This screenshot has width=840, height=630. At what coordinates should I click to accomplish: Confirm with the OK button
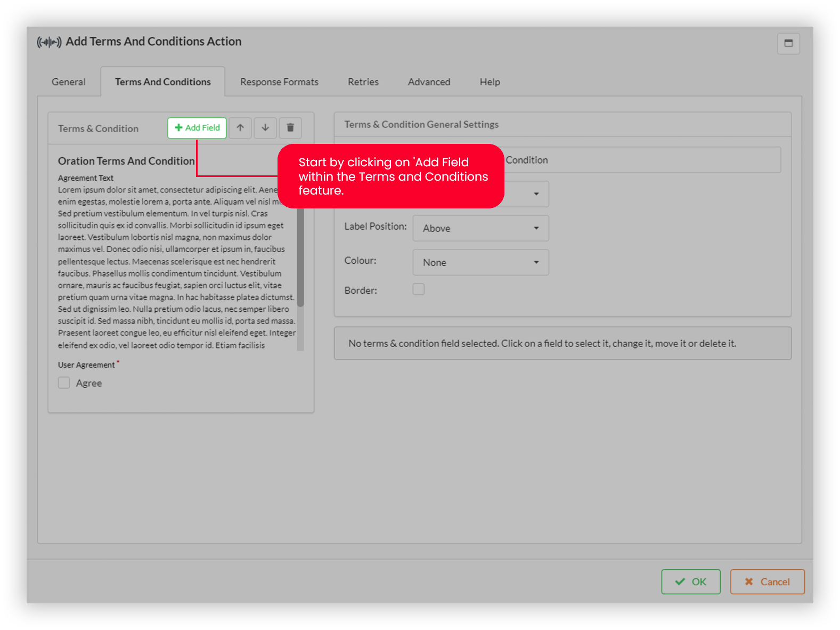click(690, 581)
